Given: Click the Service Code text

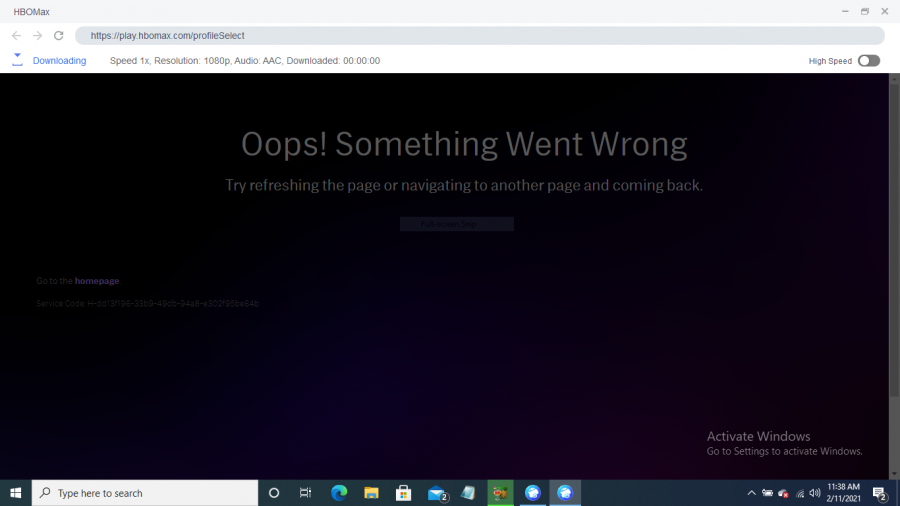Looking at the screenshot, I should click(148, 303).
